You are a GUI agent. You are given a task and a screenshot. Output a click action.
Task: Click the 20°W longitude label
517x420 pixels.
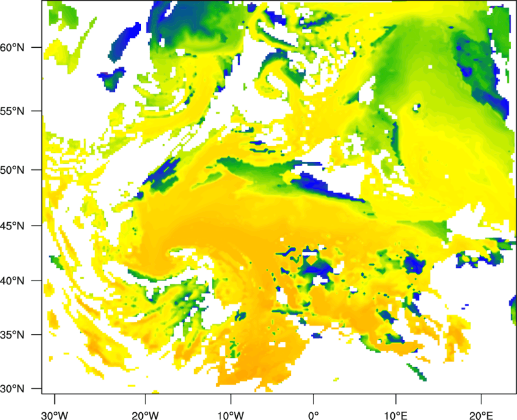[145, 415]
